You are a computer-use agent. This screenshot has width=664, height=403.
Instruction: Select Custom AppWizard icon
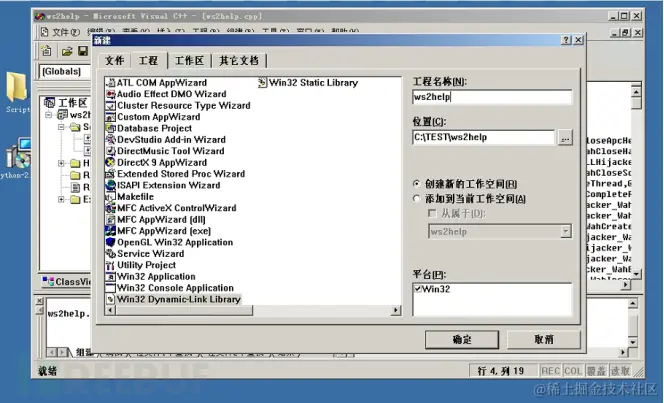(x=111, y=117)
